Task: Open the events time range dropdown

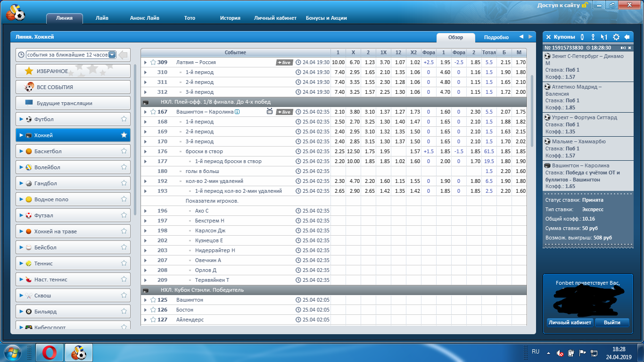Action: (x=112, y=55)
